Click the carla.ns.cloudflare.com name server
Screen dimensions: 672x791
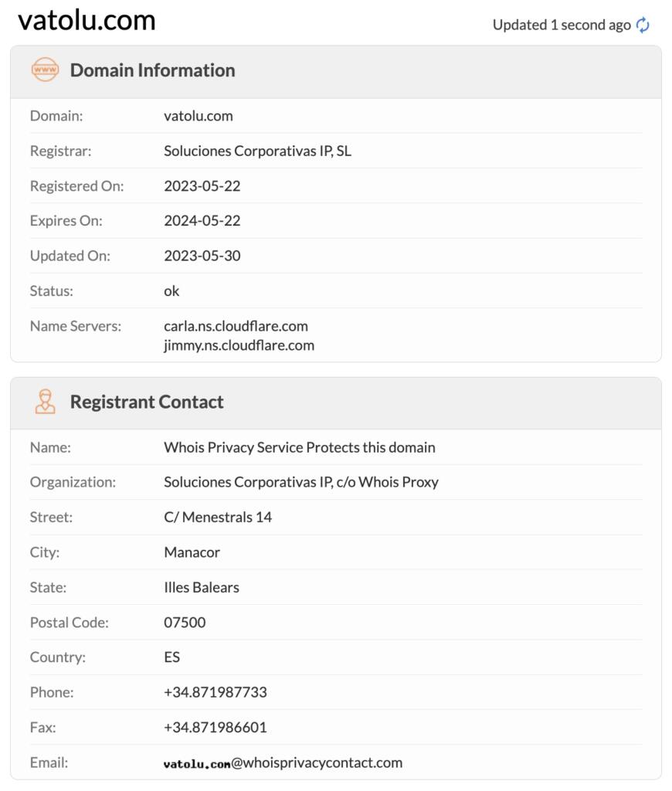(236, 326)
